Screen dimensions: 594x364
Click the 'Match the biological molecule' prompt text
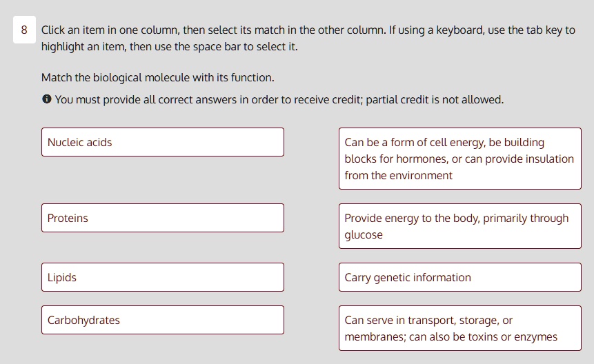point(157,77)
